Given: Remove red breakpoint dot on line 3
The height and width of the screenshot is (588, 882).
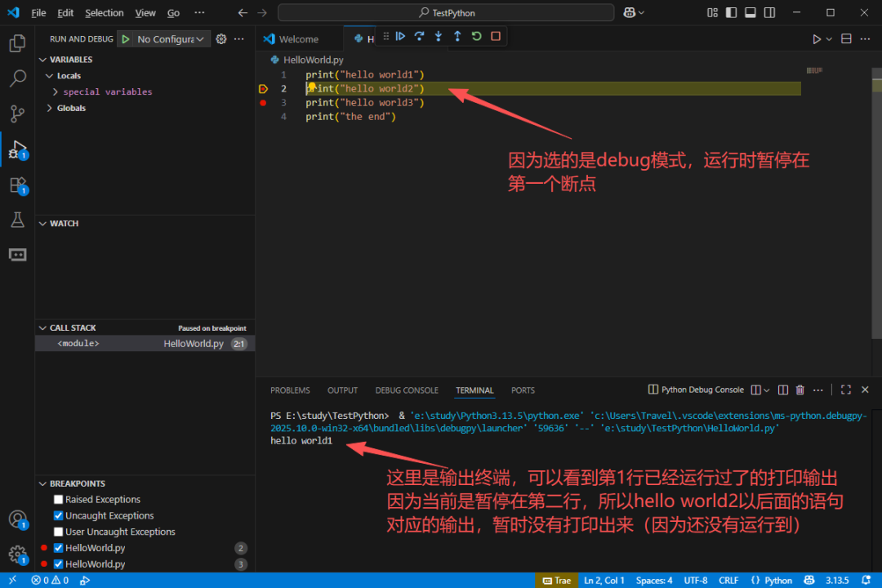Looking at the screenshot, I should click(x=263, y=103).
